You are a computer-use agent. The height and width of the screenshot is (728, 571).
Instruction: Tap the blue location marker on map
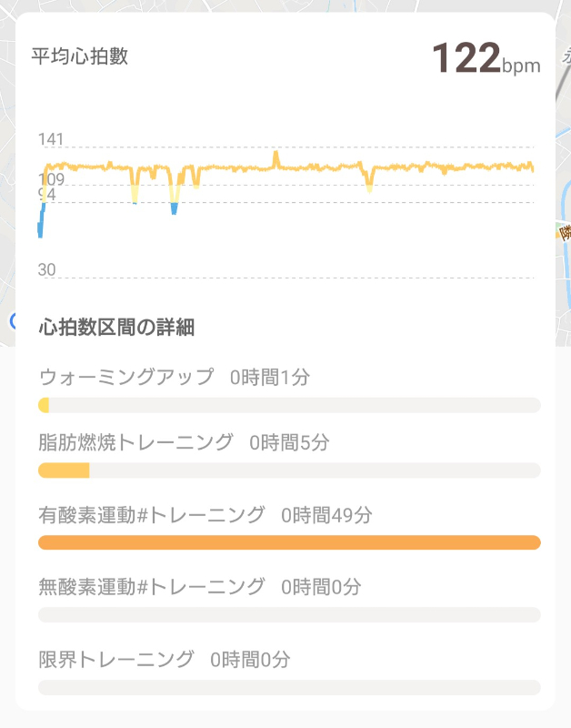click(x=12, y=320)
